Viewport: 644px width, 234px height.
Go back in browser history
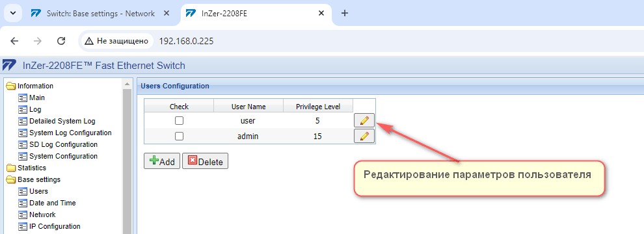coord(14,41)
